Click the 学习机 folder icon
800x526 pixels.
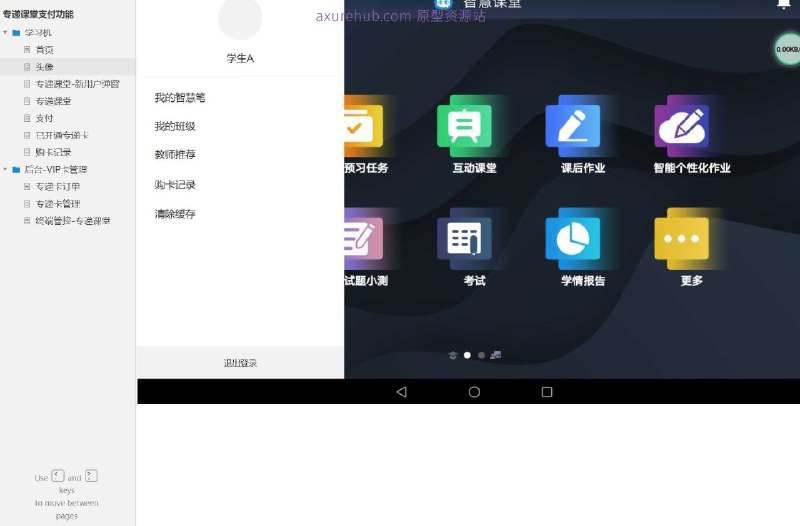[16, 33]
